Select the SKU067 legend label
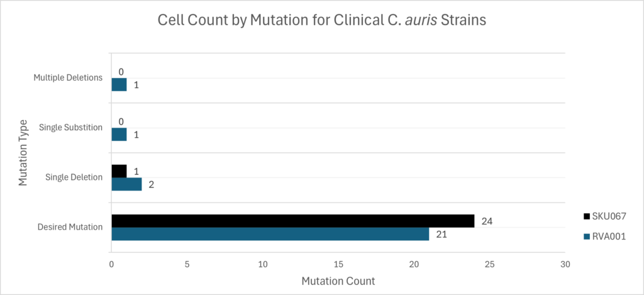The image size is (644, 295). point(610,216)
